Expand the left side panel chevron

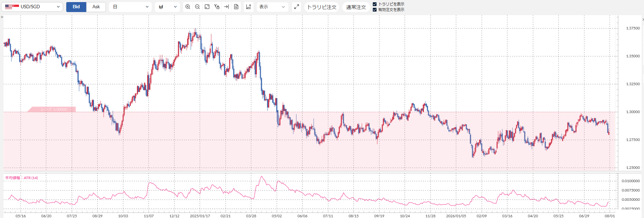[2, 17]
